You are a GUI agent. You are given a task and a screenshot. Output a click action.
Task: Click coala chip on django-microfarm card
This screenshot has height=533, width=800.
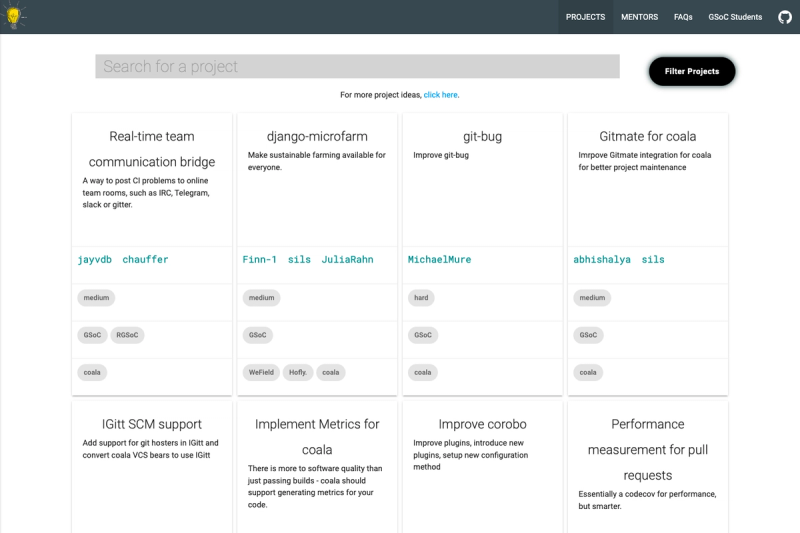pos(331,372)
